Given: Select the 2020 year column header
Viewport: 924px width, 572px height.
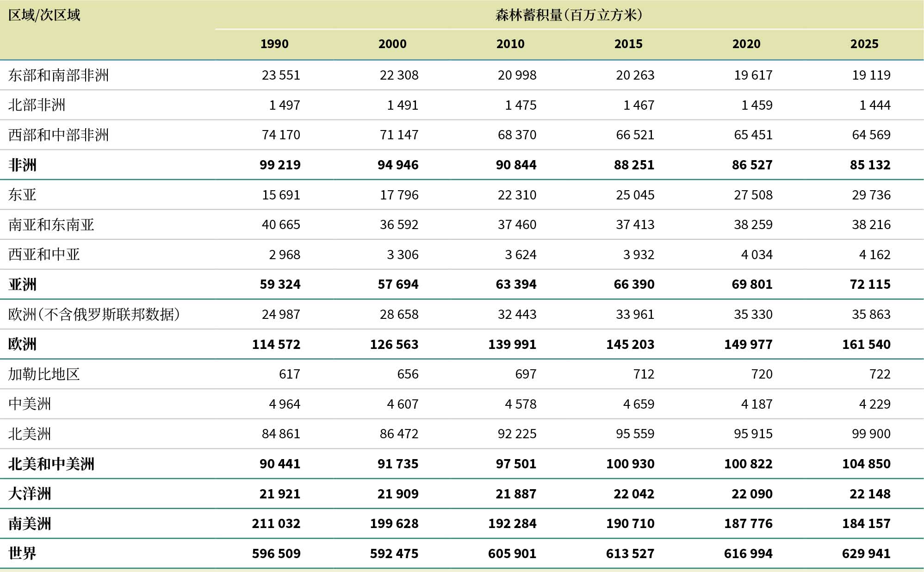Looking at the screenshot, I should 746,44.
